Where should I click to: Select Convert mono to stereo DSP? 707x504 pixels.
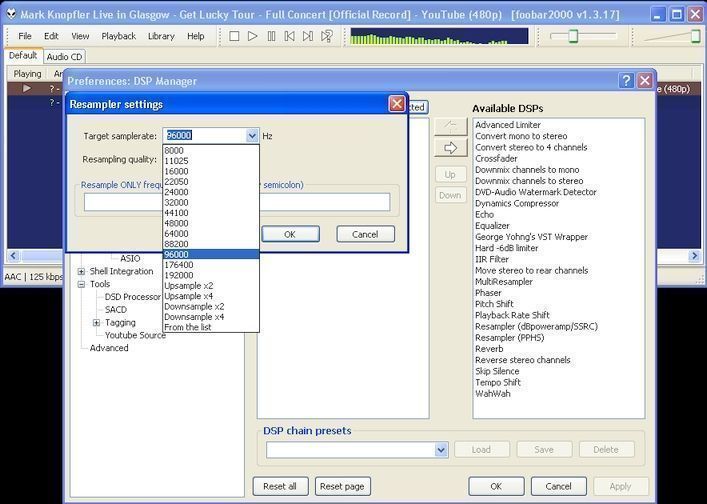(x=521, y=136)
